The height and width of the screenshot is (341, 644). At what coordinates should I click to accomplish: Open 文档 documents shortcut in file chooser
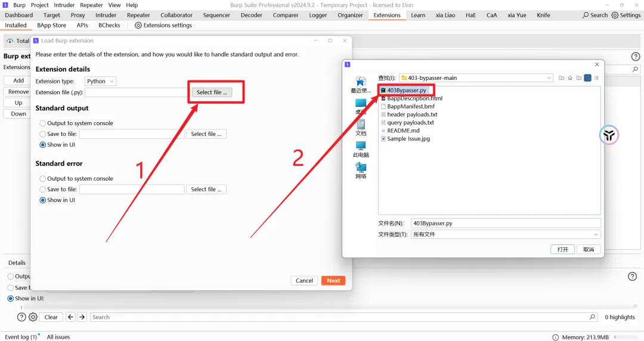tap(361, 128)
